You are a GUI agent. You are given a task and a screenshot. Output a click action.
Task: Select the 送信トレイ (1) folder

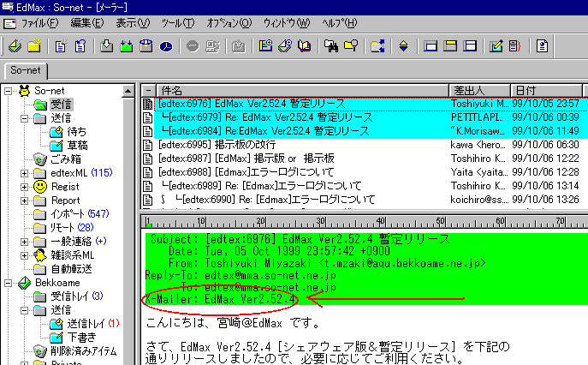[93, 324]
